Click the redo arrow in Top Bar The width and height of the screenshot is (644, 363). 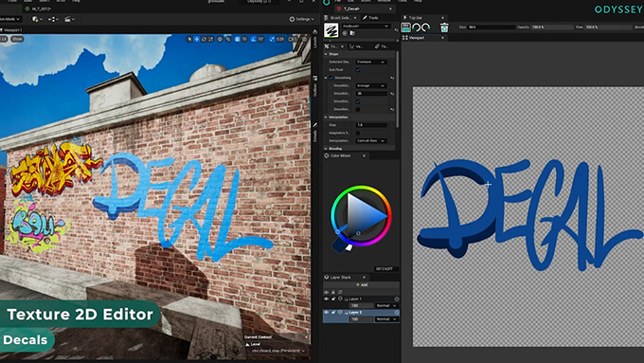click(x=426, y=27)
